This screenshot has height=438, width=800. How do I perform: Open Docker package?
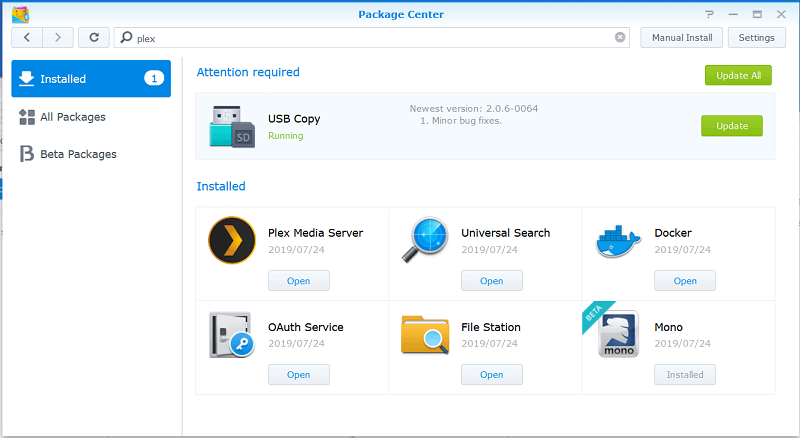click(685, 281)
